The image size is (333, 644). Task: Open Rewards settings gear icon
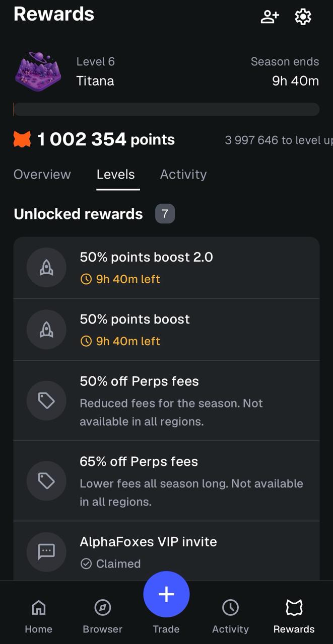pyautogui.click(x=303, y=17)
